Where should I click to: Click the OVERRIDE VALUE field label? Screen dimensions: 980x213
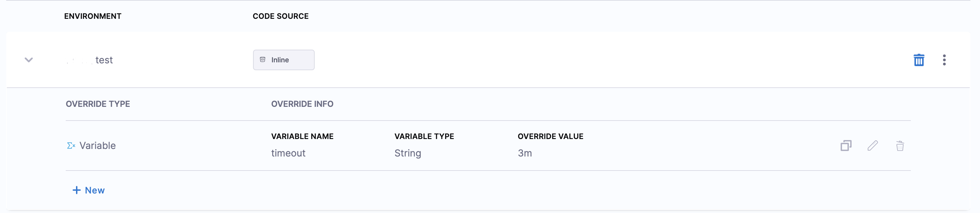[550, 136]
